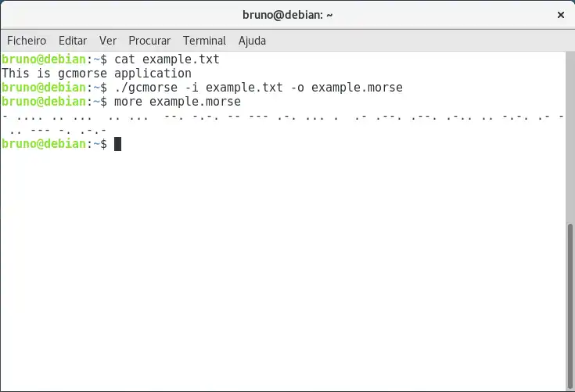This screenshot has height=392, width=575.
Task: Click the first green bruno@debian prompt
Action: [44, 59]
